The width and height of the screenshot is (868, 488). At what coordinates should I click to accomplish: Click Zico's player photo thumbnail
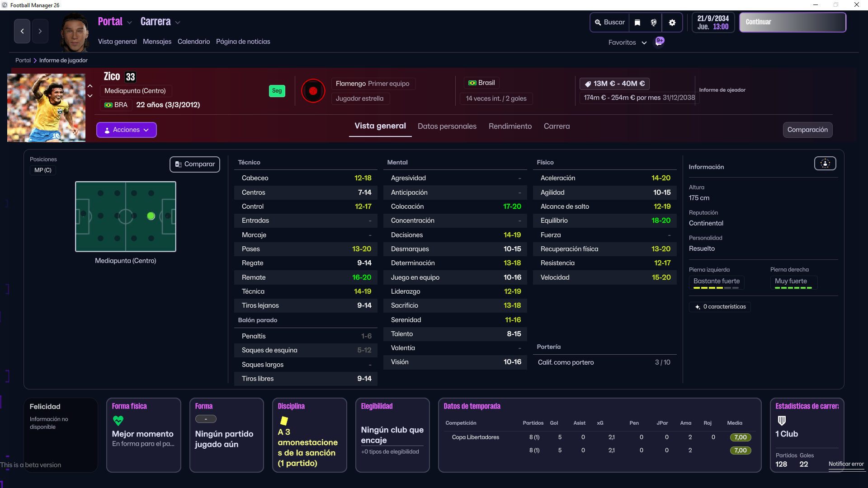tap(46, 108)
